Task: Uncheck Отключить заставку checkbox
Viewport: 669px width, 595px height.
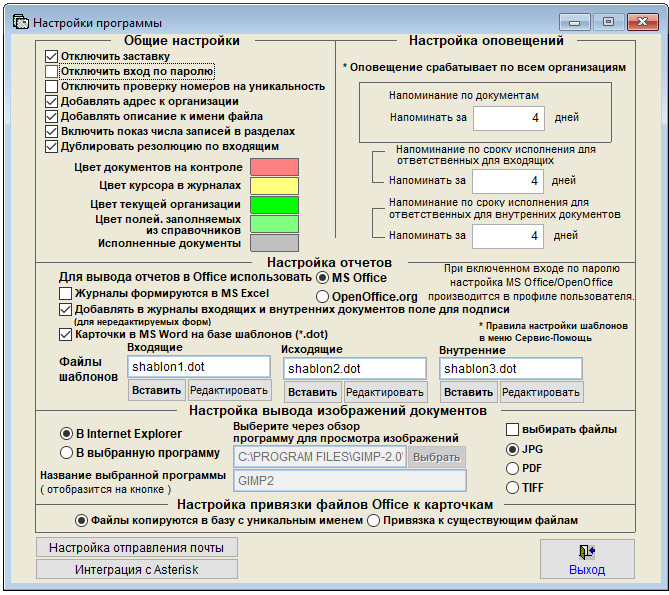Action: coord(51,56)
